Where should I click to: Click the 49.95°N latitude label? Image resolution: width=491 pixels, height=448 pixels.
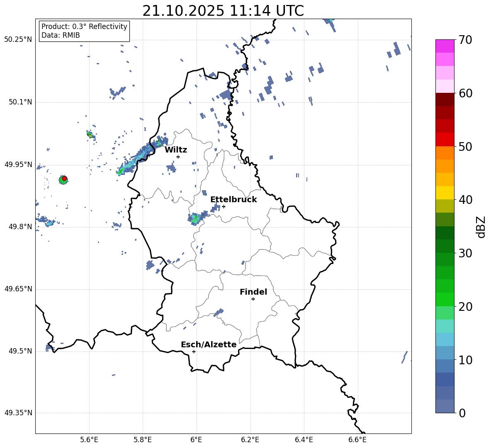coord(18,165)
